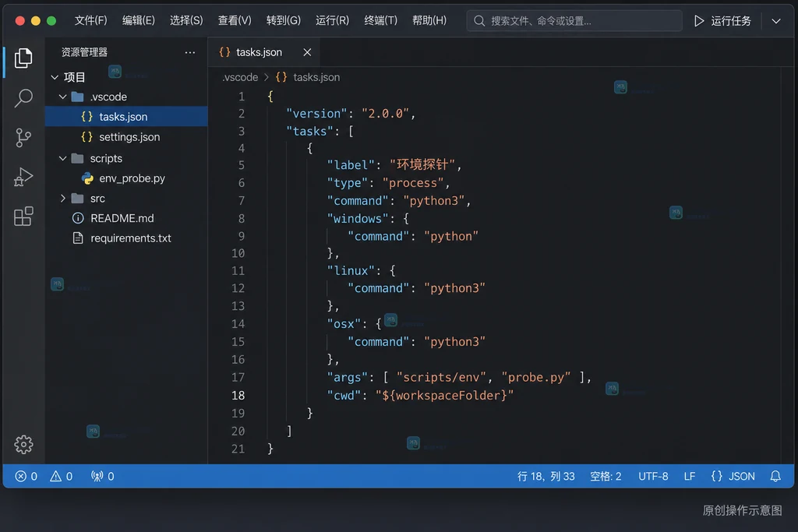Click the Python icon of env_probe.py
Screen dimensions: 798x532
click(87, 178)
